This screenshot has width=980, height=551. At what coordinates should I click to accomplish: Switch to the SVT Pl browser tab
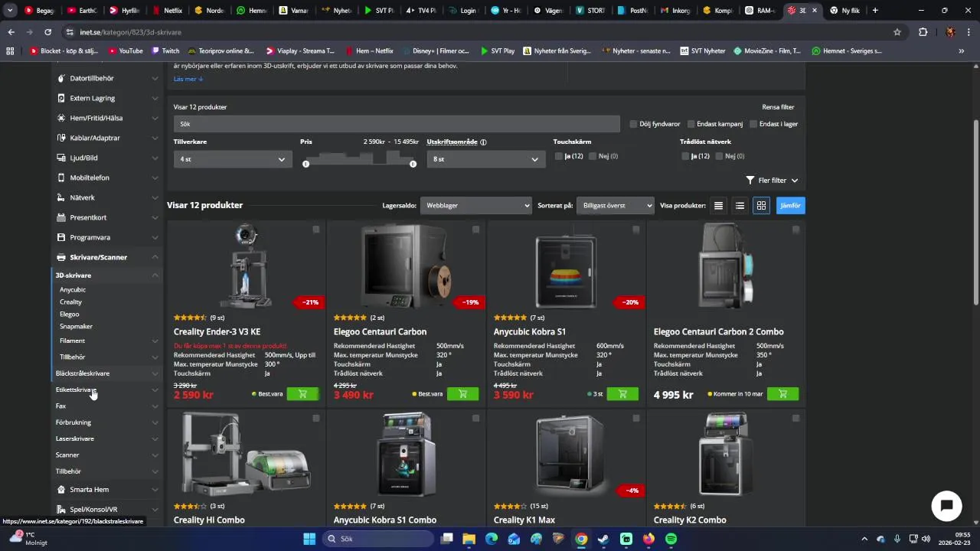point(378,11)
